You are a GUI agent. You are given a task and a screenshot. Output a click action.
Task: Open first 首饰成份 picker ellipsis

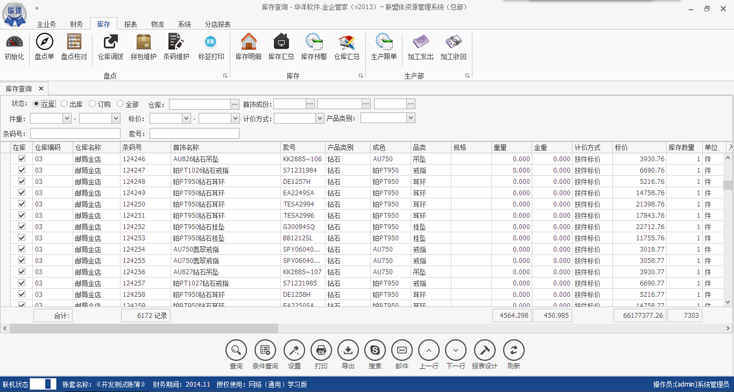click(x=310, y=104)
